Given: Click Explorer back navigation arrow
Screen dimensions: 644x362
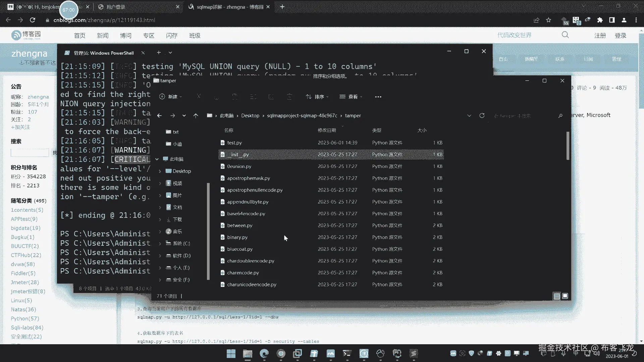Looking at the screenshot, I should point(159,116).
